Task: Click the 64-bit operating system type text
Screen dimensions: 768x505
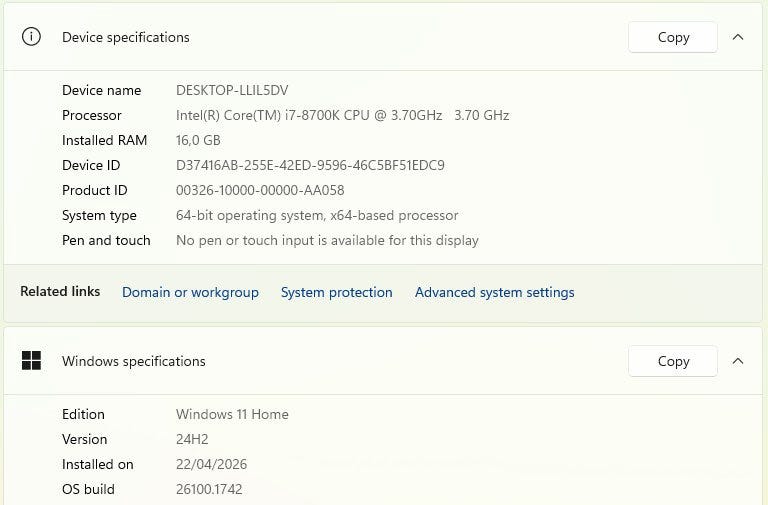Action: [317, 215]
